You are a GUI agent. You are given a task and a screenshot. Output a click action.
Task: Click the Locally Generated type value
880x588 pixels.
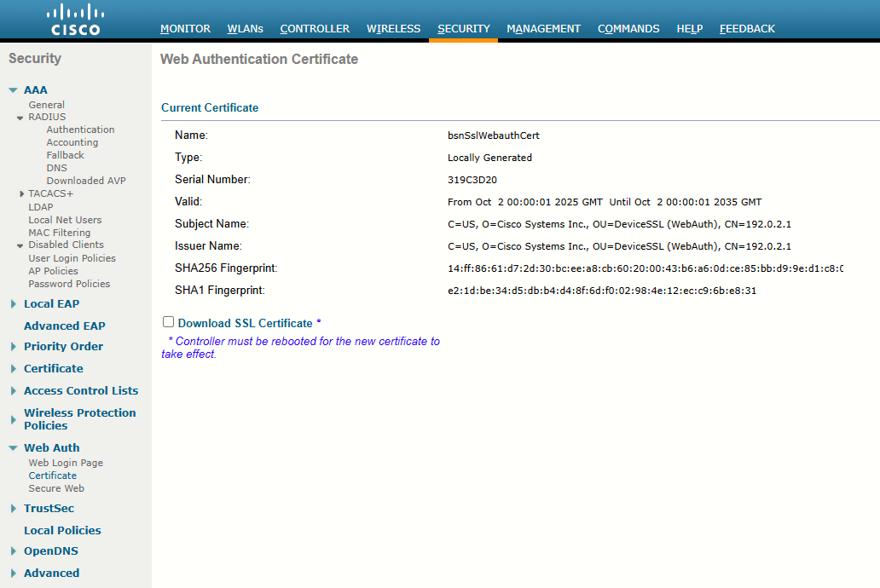[489, 158]
